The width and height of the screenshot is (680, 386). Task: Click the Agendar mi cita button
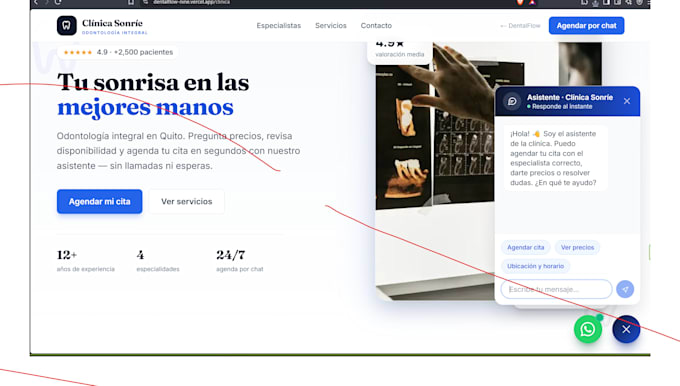(99, 201)
